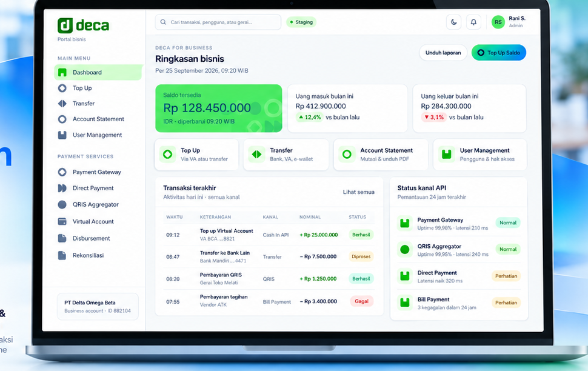Click – Rp 7.500.000 amount
The height and width of the screenshot is (371, 588).
coord(318,256)
